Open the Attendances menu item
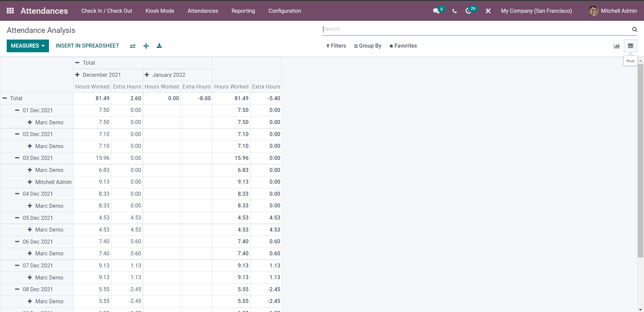The image size is (644, 312). pos(203,11)
